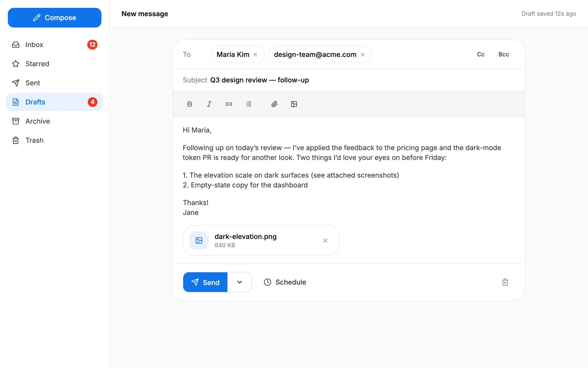Open the Inbox folder
This screenshot has height=368, width=588.
point(54,45)
